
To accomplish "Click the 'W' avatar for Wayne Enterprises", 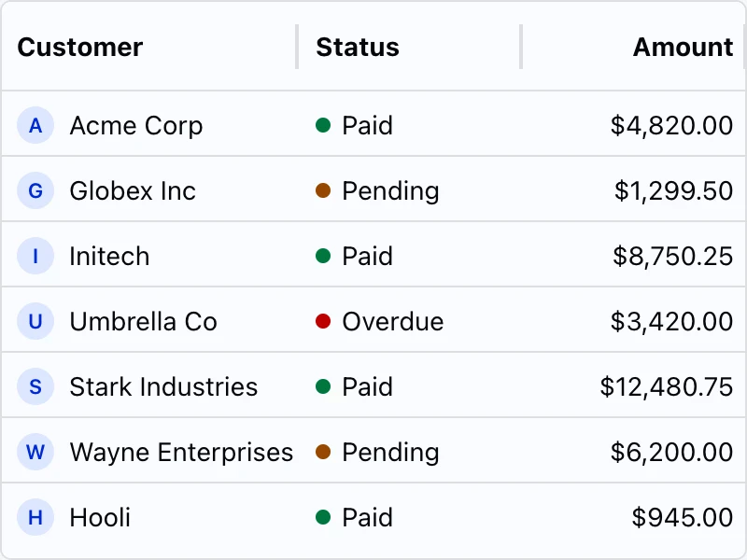I will point(35,452).
